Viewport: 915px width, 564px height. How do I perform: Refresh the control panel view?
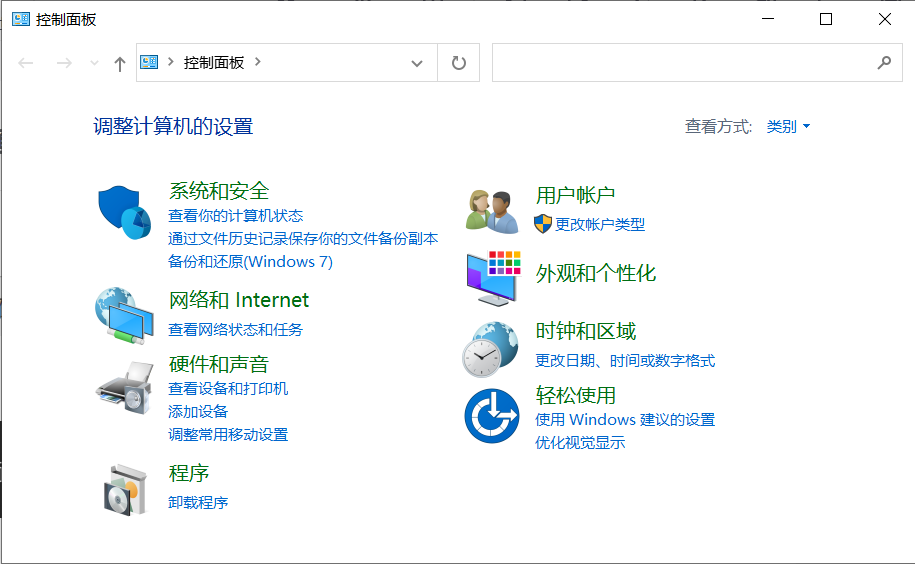point(459,62)
